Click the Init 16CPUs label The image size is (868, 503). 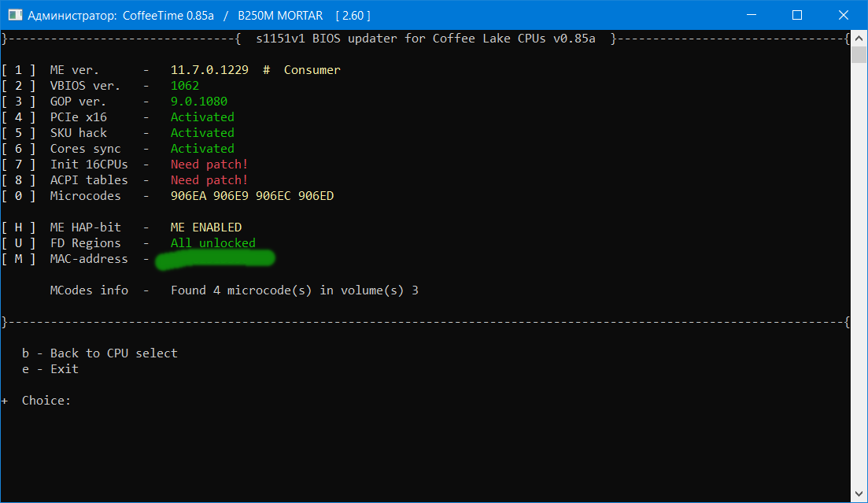(x=89, y=164)
